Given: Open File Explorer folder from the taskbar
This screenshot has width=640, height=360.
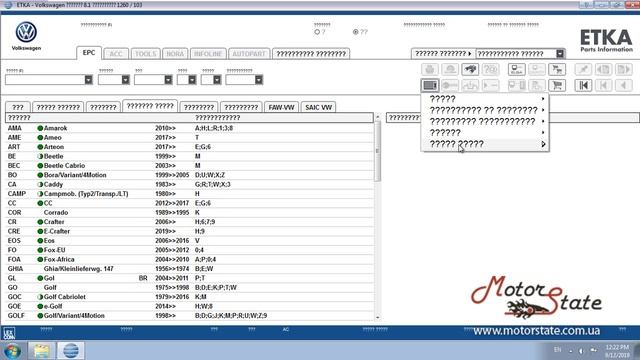Looking at the screenshot, I should coord(41,351).
